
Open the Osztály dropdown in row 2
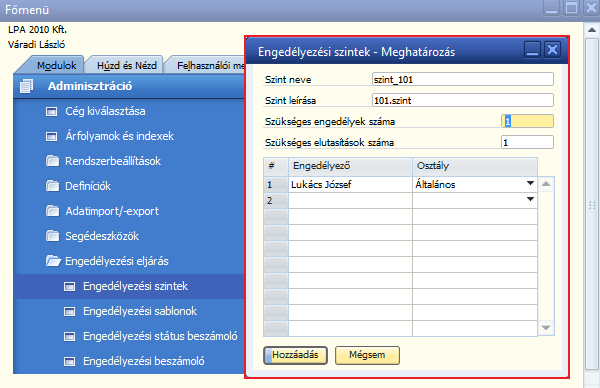click(x=530, y=199)
